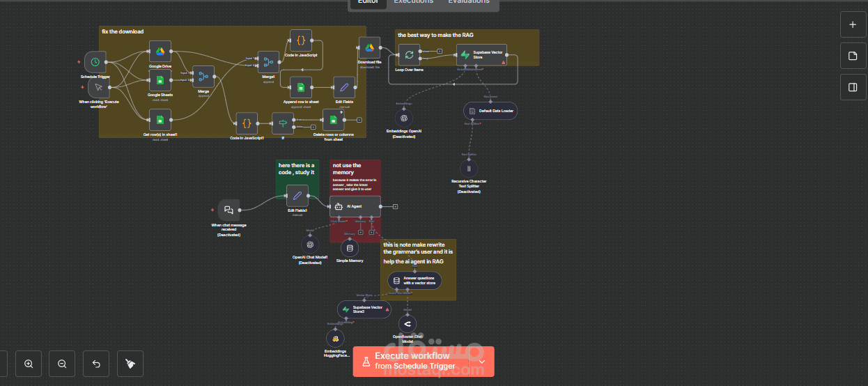The image size is (868, 386).
Task: Zoom out of the canvas
Action: pyautogui.click(x=62, y=364)
